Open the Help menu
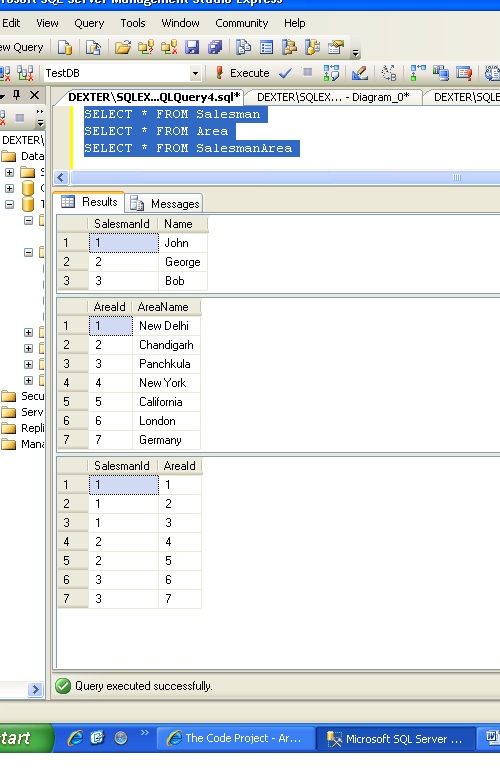 pyautogui.click(x=294, y=23)
